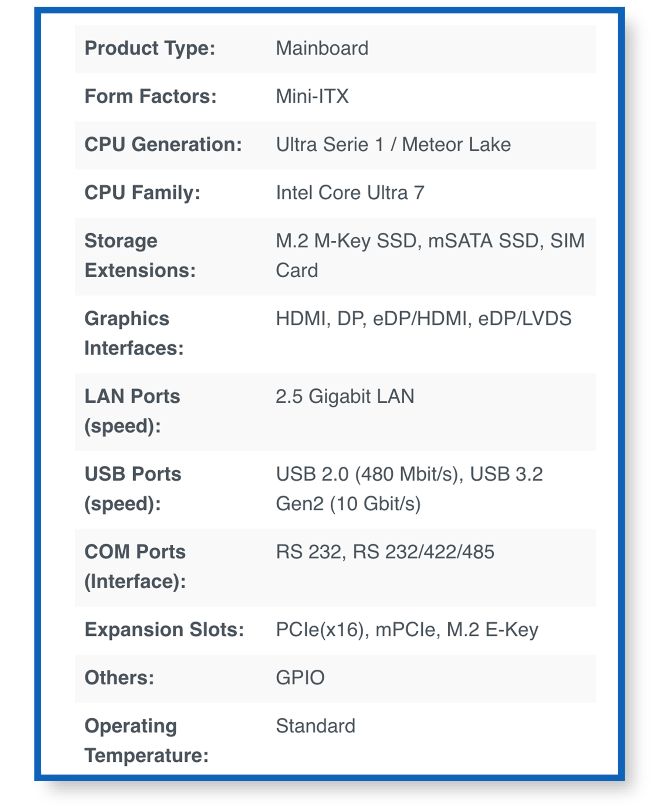
Task: Select the Mainboard value text
Action: 322,48
